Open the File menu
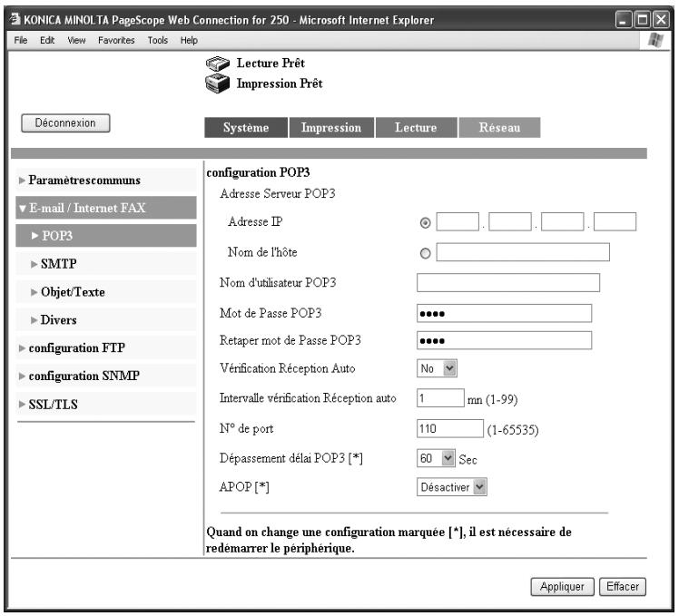This screenshot has height=616, width=679. [x=20, y=40]
